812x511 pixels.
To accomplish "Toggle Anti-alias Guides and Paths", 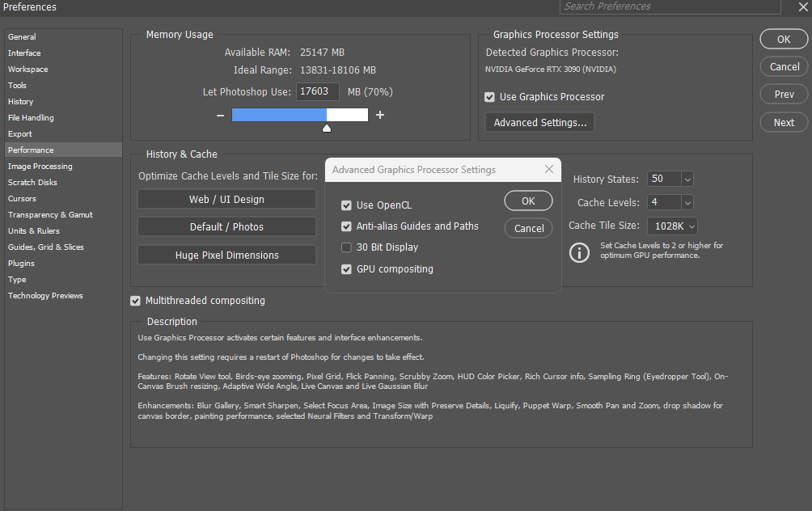I will coord(346,226).
